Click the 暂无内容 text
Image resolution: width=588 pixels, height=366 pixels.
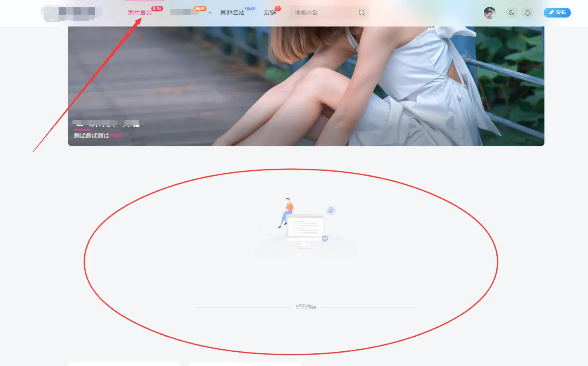(x=306, y=307)
